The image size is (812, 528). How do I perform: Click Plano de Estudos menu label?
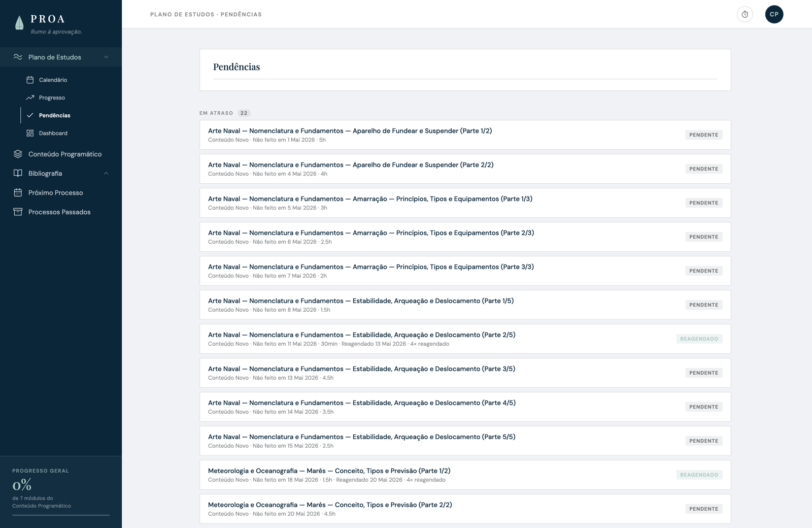click(55, 57)
